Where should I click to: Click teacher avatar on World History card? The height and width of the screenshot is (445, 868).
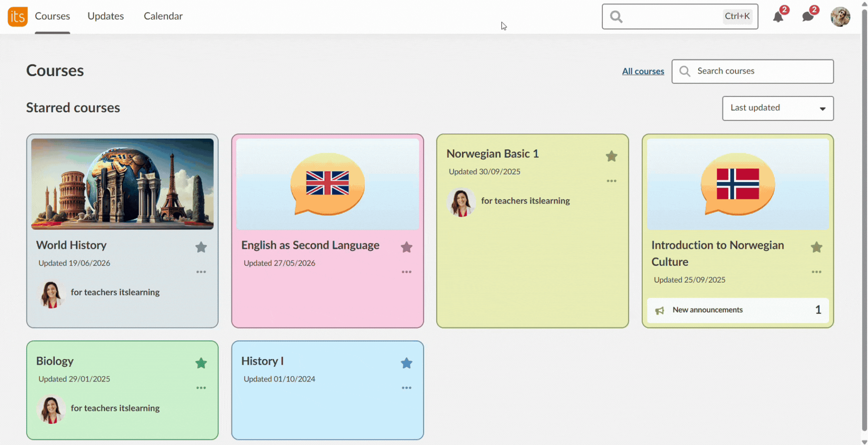[x=51, y=294]
